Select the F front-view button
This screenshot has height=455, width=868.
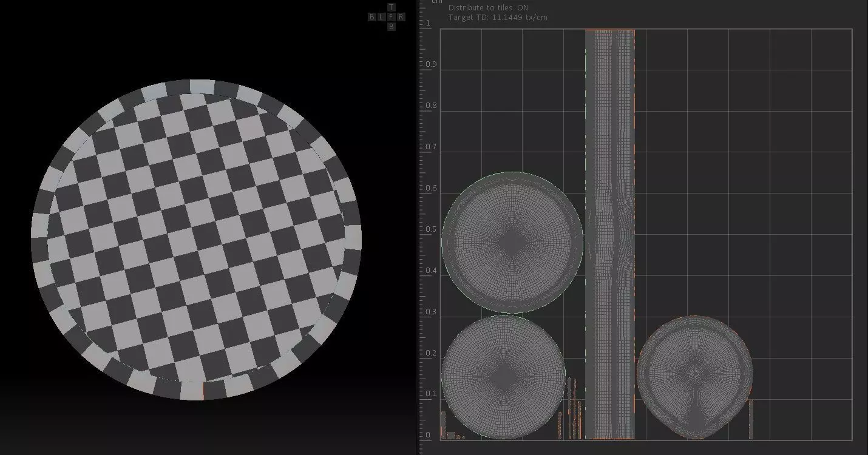click(391, 17)
